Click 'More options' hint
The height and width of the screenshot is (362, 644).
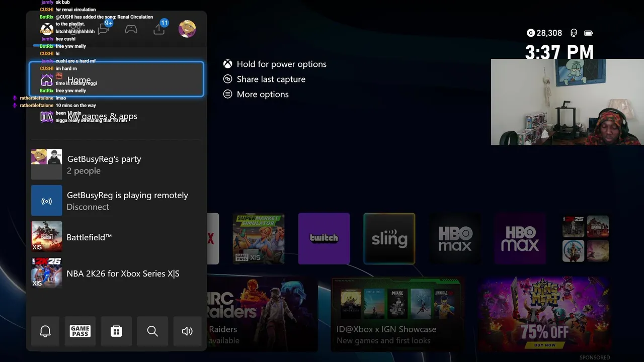263,94
